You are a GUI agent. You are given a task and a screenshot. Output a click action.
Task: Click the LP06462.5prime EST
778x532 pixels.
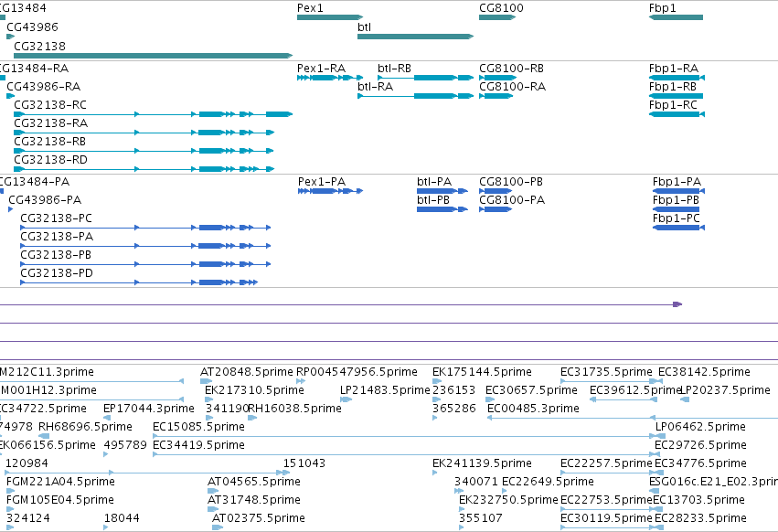click(x=660, y=436)
